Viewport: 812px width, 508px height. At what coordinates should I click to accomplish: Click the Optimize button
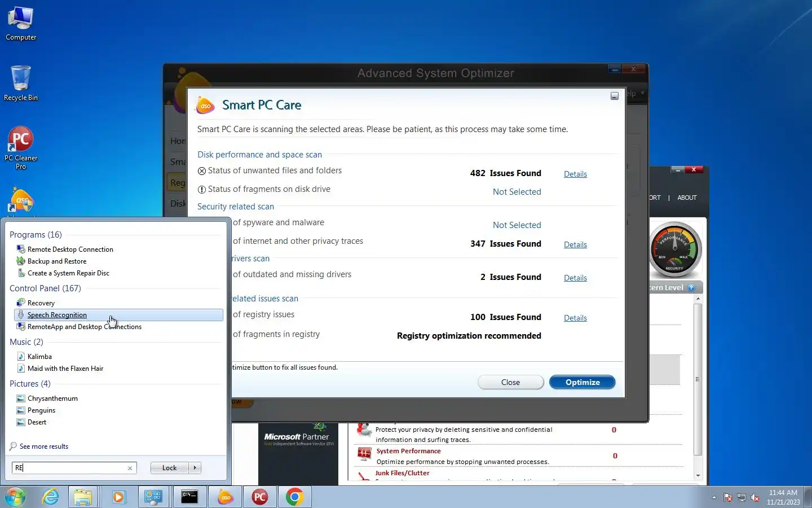(582, 383)
